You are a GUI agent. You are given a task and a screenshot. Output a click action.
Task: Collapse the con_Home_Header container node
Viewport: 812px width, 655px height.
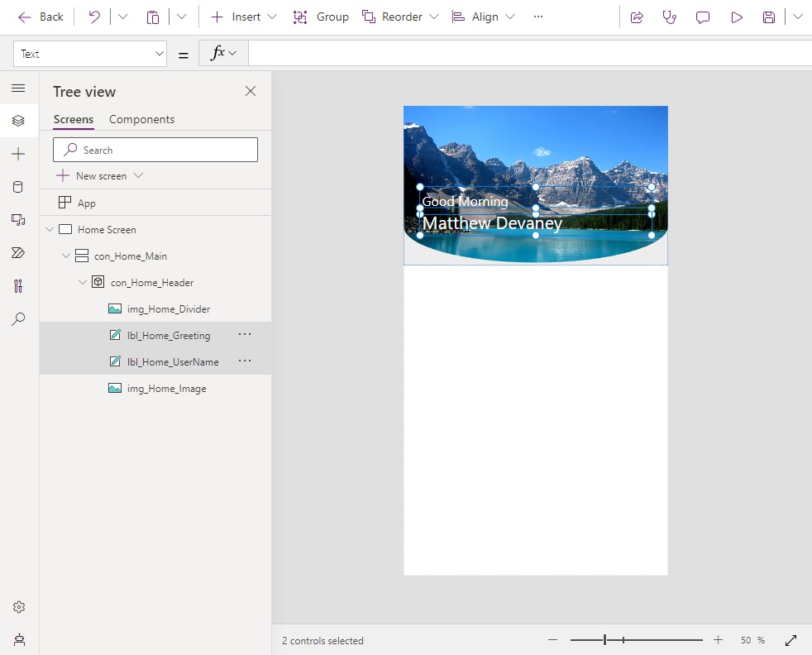[82, 282]
